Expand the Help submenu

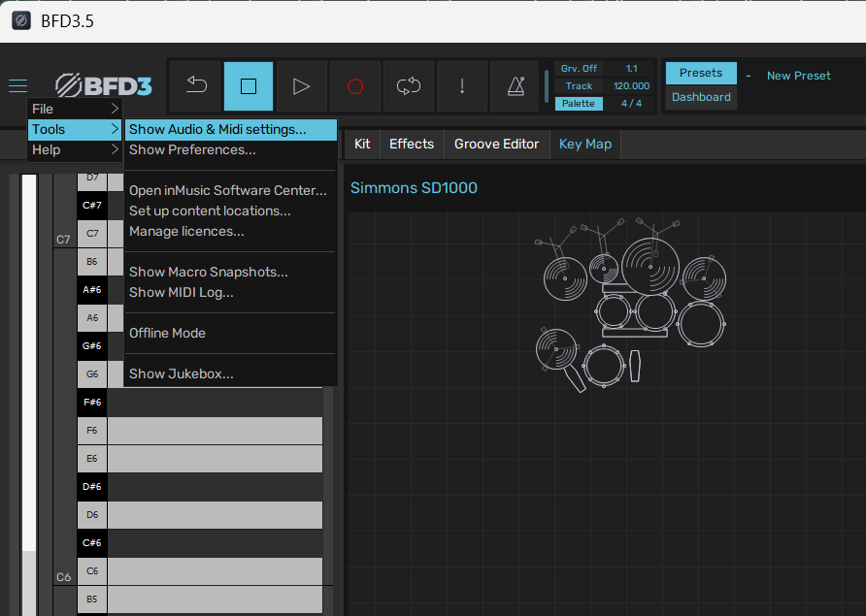(75, 149)
